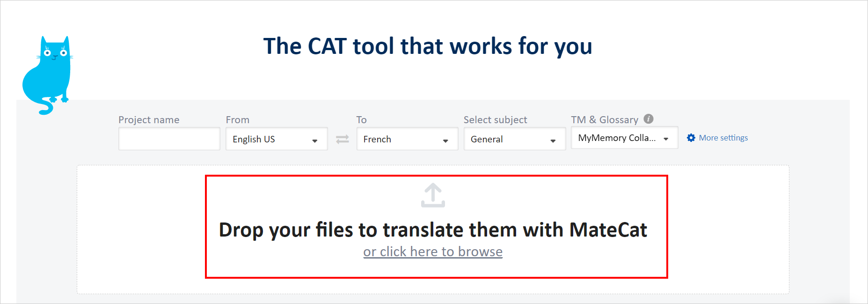Screen dimensions: 868x304
Task: Expand the Select subject dropdown showing General
Action: coord(510,139)
